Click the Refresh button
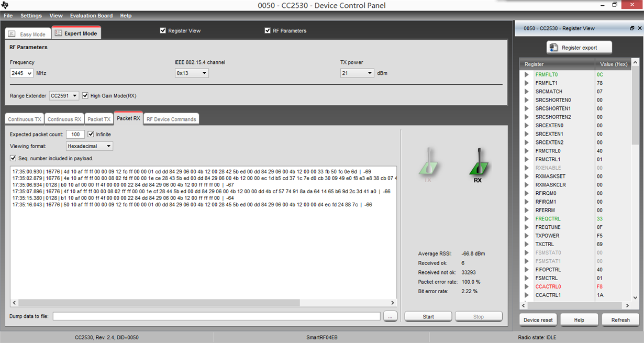The height and width of the screenshot is (343, 644). 620,319
